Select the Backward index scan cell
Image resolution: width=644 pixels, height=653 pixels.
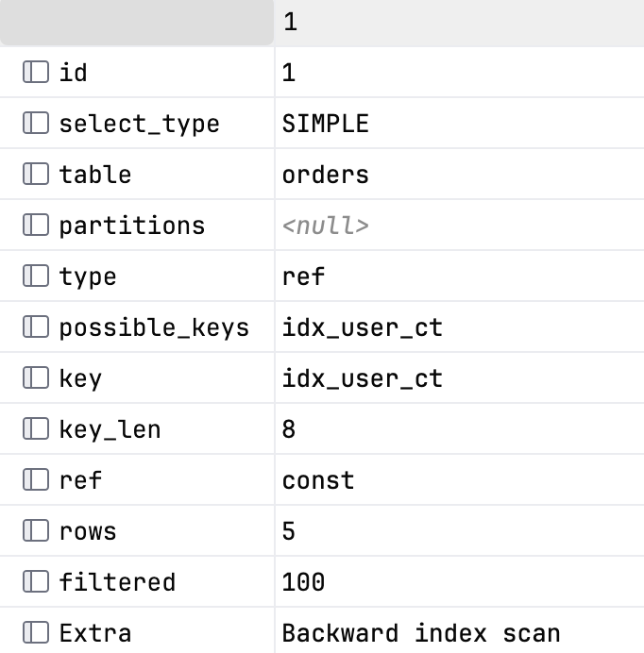[459, 631]
